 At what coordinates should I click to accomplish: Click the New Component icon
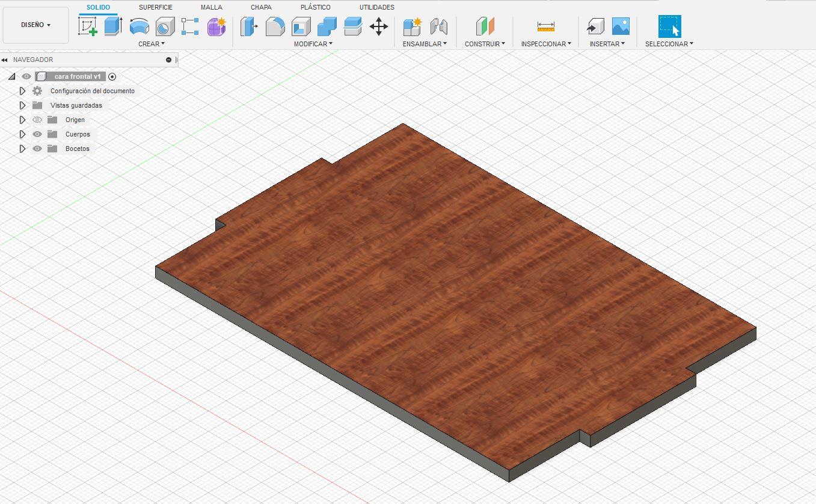pyautogui.click(x=412, y=26)
